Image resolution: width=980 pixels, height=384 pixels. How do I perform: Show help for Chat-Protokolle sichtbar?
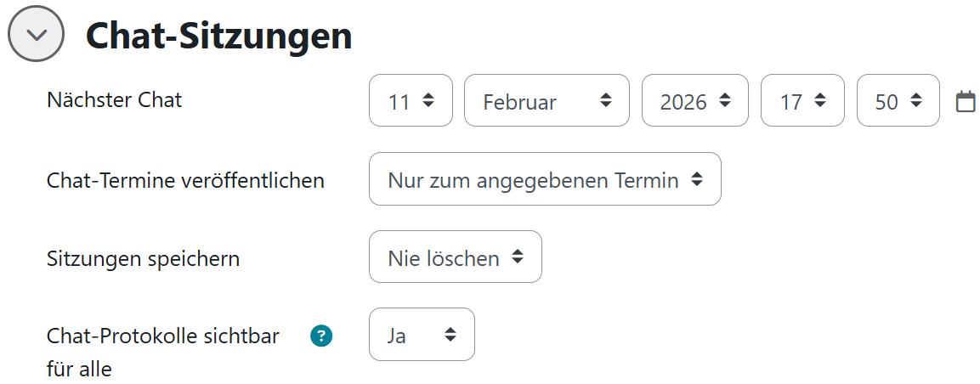320,336
